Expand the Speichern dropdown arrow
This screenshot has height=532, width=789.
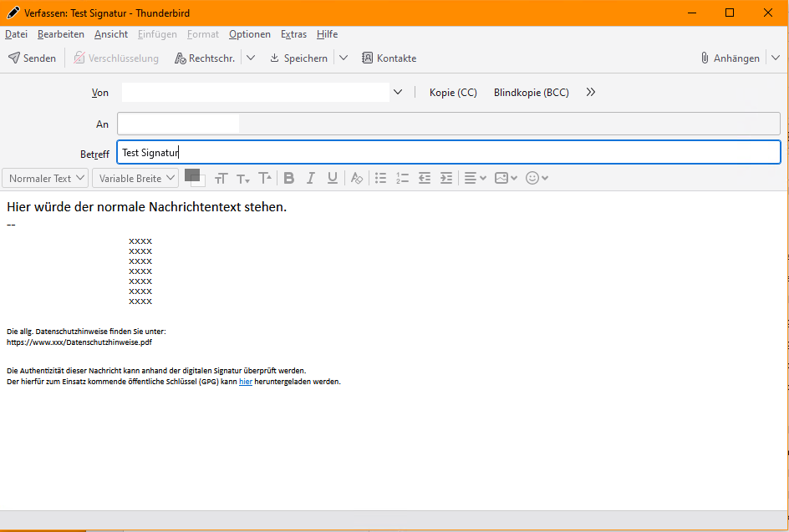pyautogui.click(x=343, y=58)
